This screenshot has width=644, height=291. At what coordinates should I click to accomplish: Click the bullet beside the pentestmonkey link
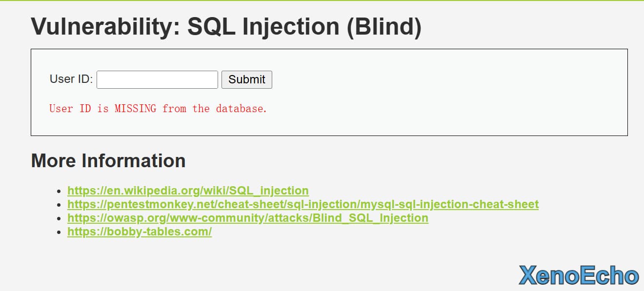pos(59,205)
